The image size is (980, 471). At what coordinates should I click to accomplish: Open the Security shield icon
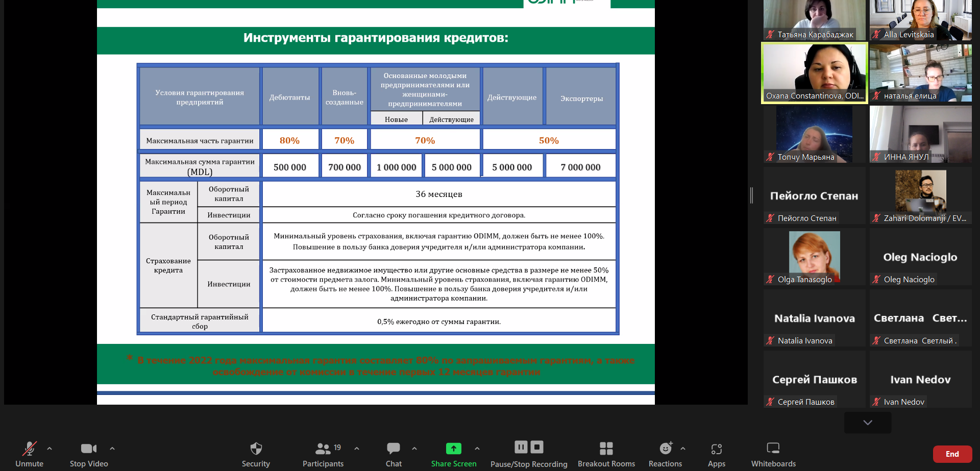point(256,449)
